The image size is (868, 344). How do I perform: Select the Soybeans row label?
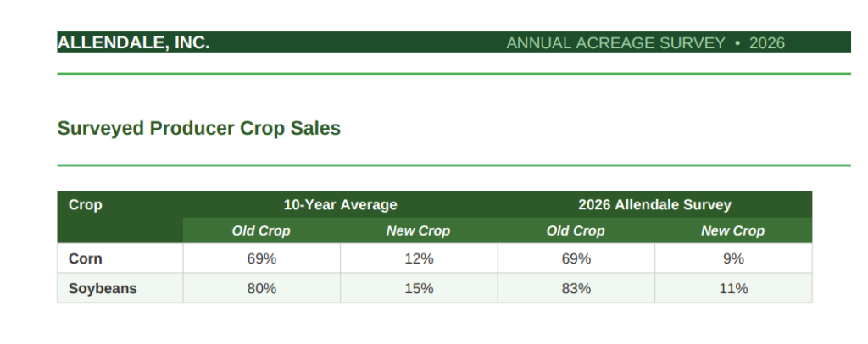point(103,288)
